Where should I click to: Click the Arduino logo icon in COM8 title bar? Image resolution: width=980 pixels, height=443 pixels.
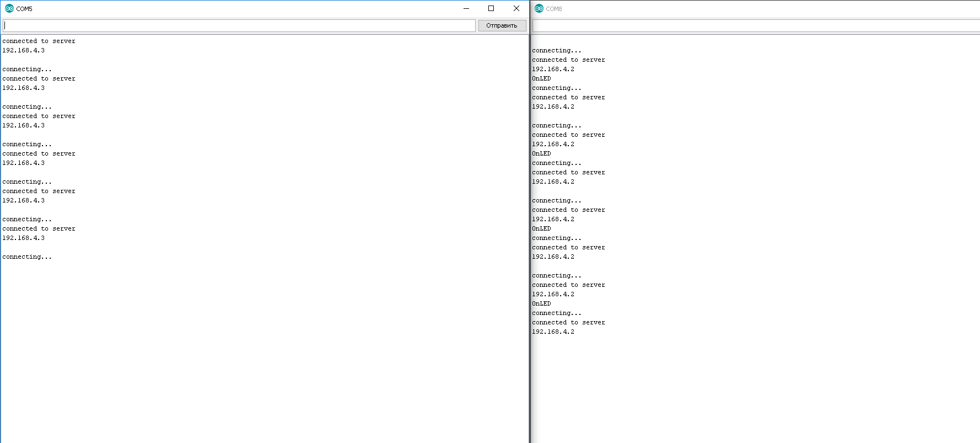click(x=539, y=8)
